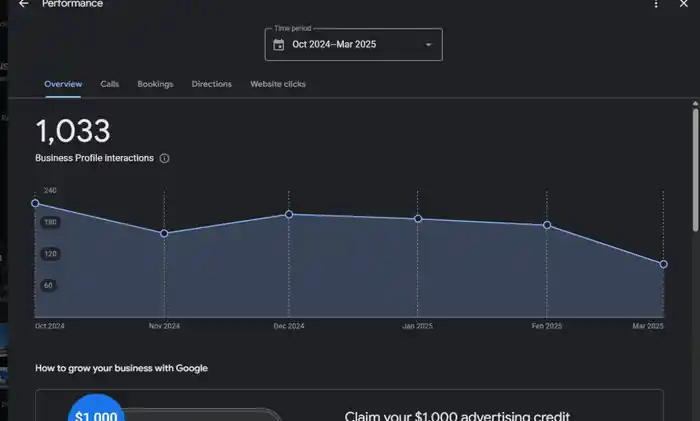The width and height of the screenshot is (700, 421).
Task: Click the 1,033 interactions total
Action: [73, 131]
